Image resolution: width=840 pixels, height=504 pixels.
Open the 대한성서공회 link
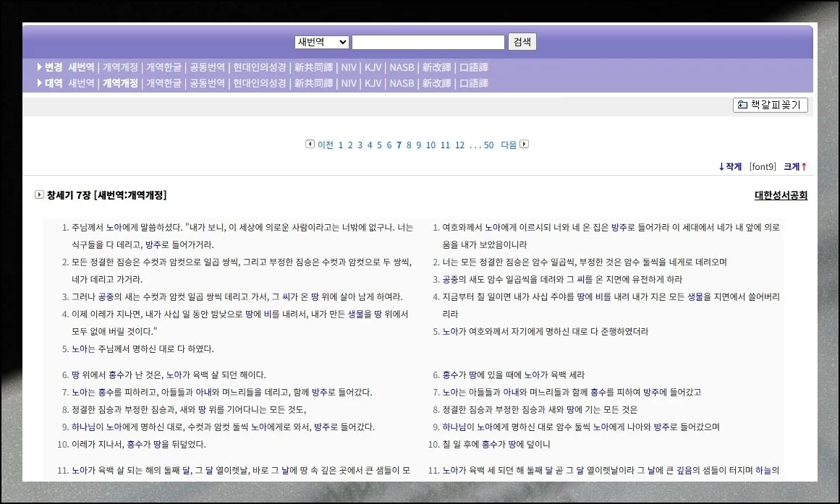pos(780,195)
